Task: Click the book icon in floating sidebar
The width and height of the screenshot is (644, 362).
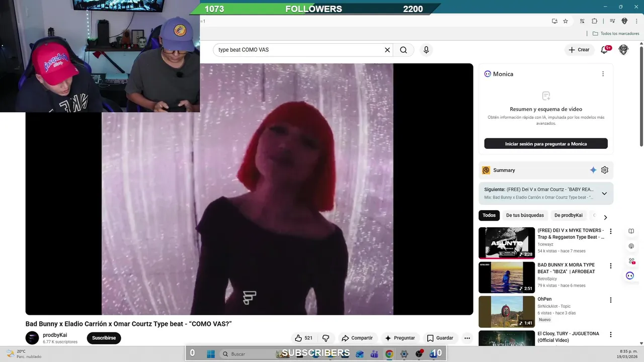Action: pos(631,231)
